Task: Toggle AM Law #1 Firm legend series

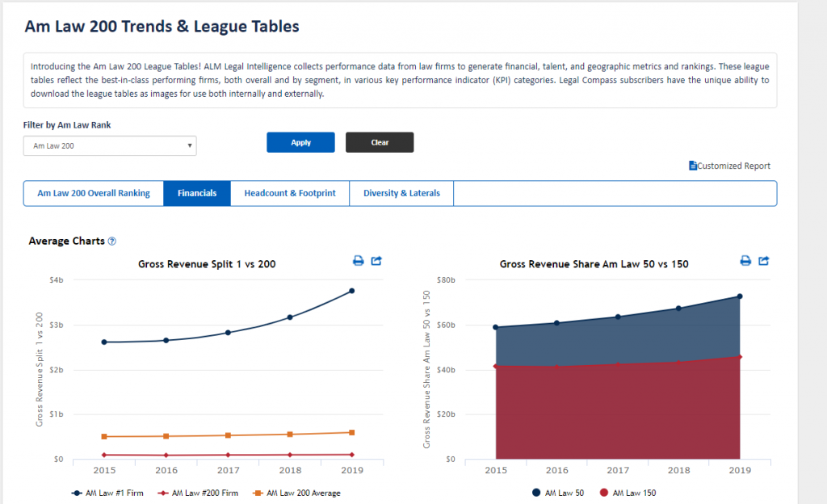Action: pos(107,493)
